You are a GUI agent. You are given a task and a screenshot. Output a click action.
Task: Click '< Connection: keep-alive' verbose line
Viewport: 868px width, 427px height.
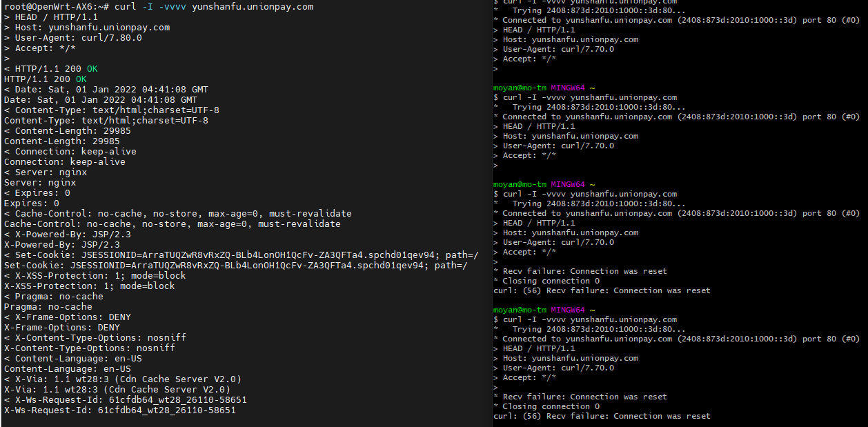coord(70,152)
